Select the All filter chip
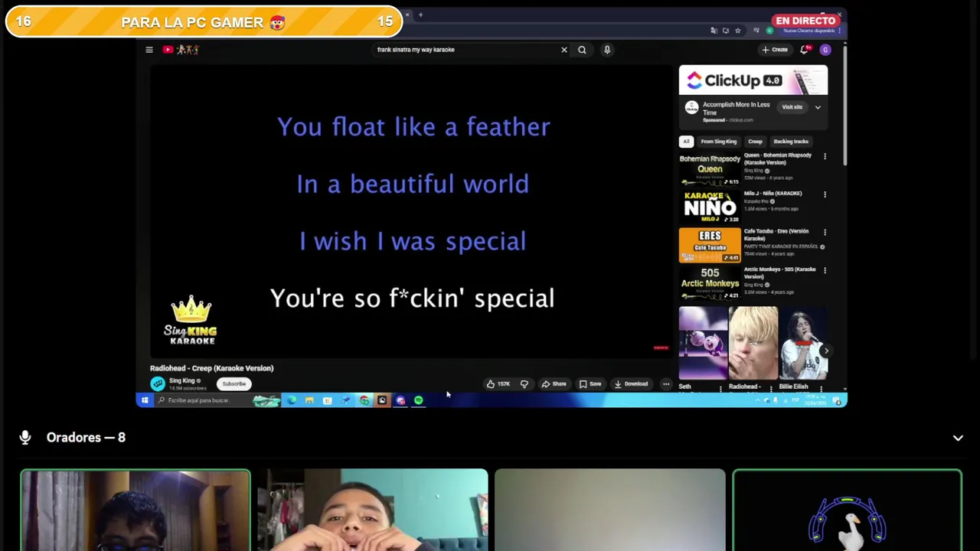This screenshot has height=551, width=980. 686,142
